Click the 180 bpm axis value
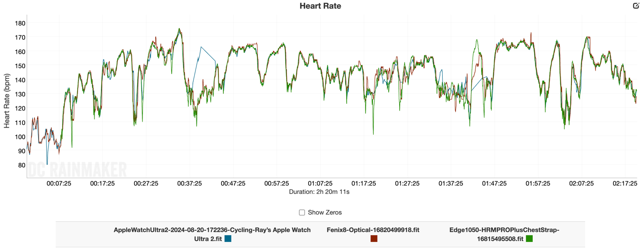 point(20,23)
